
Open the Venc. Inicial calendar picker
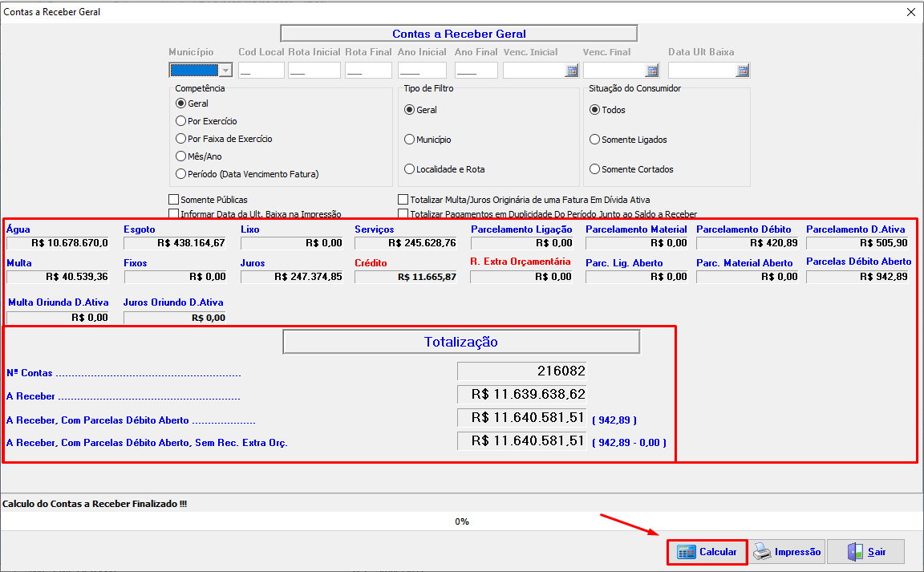pyautogui.click(x=572, y=71)
